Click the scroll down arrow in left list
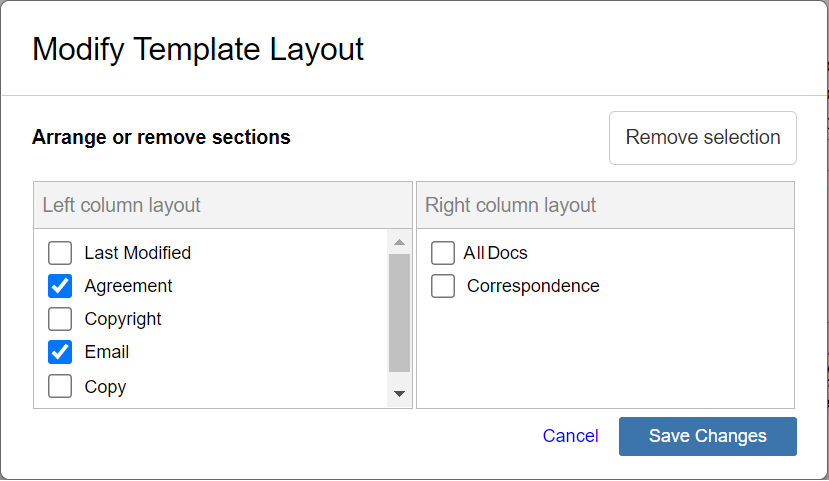Screen dimensions: 829x481 [x=399, y=394]
